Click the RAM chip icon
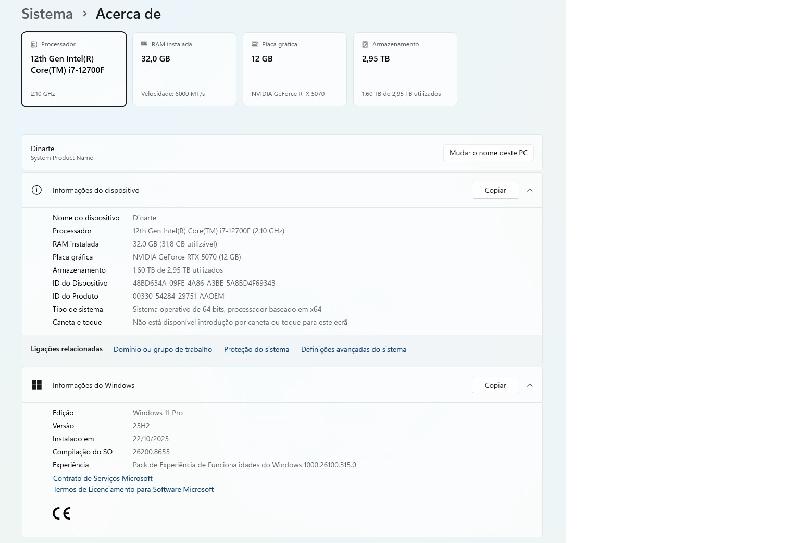Screen dimensions: 800x543 point(144,44)
